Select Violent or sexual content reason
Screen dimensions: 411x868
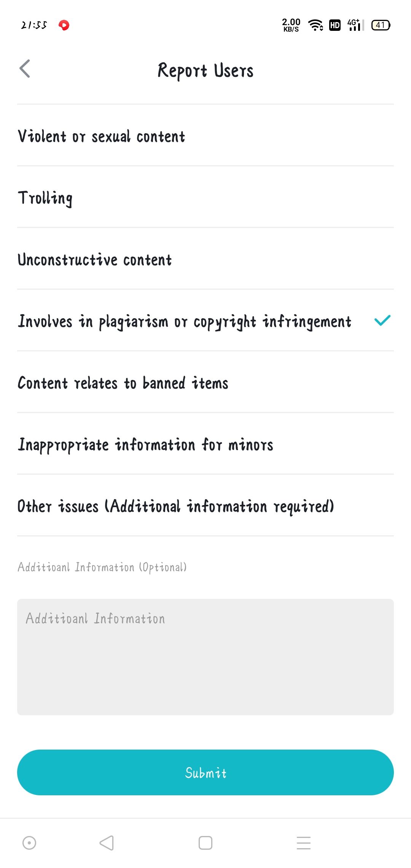point(205,136)
